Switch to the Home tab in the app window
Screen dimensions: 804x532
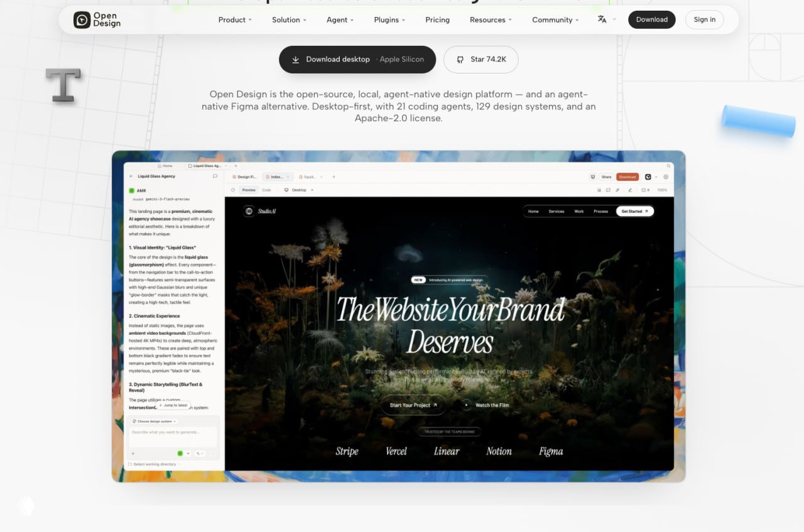tap(165, 166)
